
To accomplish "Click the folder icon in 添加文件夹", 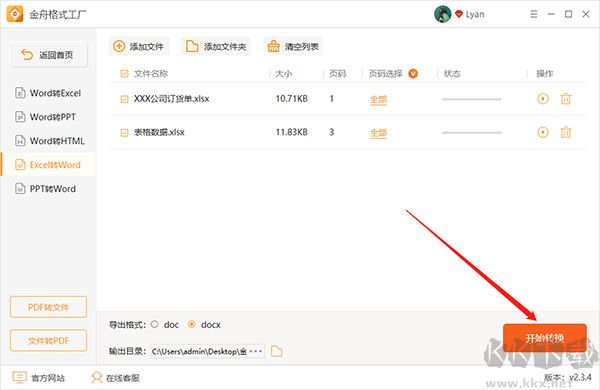I will pyautogui.click(x=192, y=46).
